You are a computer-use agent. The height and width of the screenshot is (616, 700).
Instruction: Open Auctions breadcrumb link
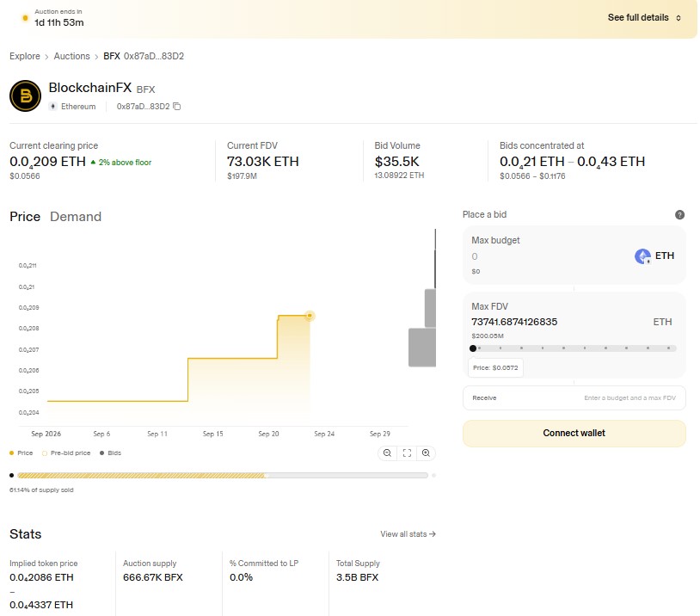(x=72, y=56)
